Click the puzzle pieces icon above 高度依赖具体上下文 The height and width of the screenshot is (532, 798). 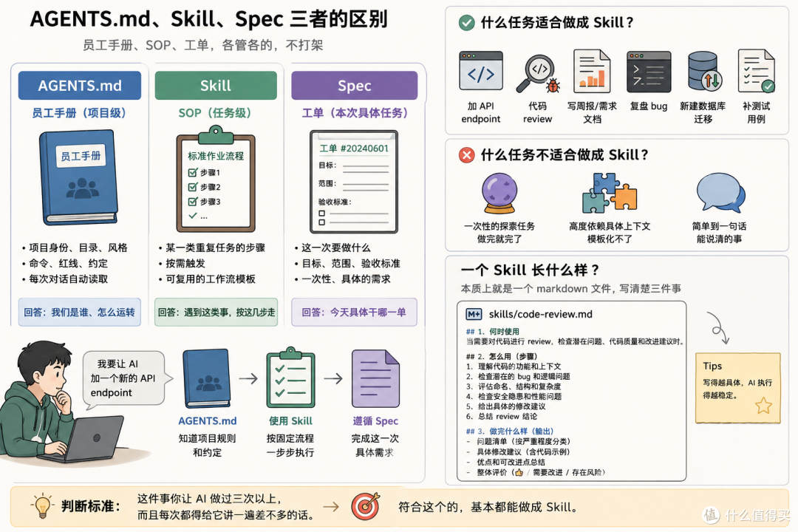[x=610, y=192]
